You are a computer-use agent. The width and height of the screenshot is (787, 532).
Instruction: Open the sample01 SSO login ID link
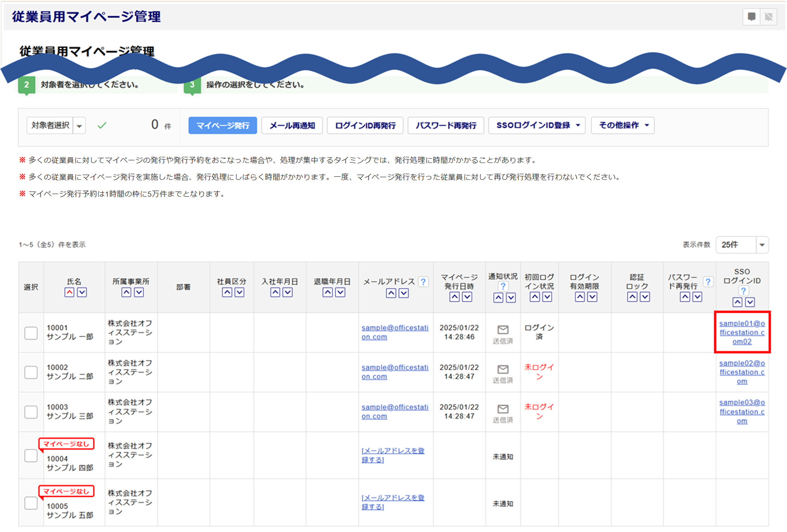pyautogui.click(x=742, y=332)
